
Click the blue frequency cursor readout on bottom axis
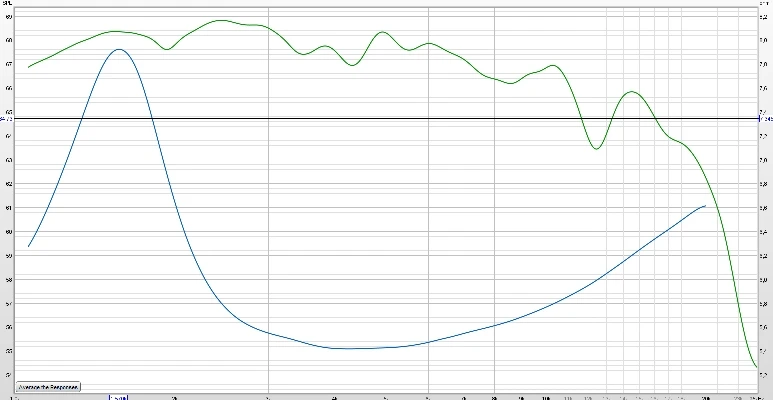pyautogui.click(x=119, y=397)
